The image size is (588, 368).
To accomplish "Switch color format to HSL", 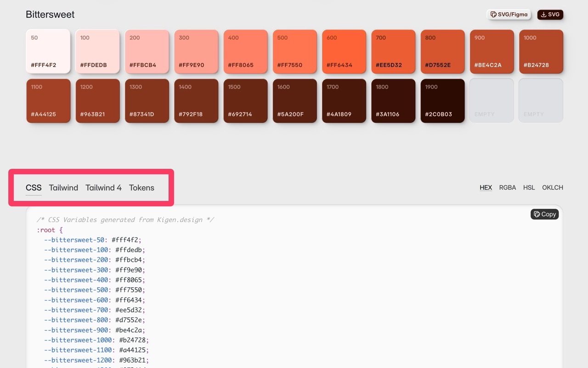I will (529, 188).
